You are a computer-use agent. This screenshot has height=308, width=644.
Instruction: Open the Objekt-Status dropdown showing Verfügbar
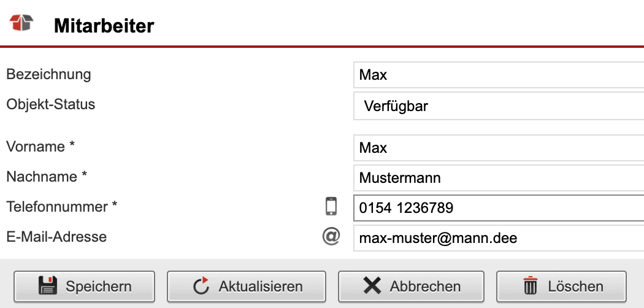[498, 106]
